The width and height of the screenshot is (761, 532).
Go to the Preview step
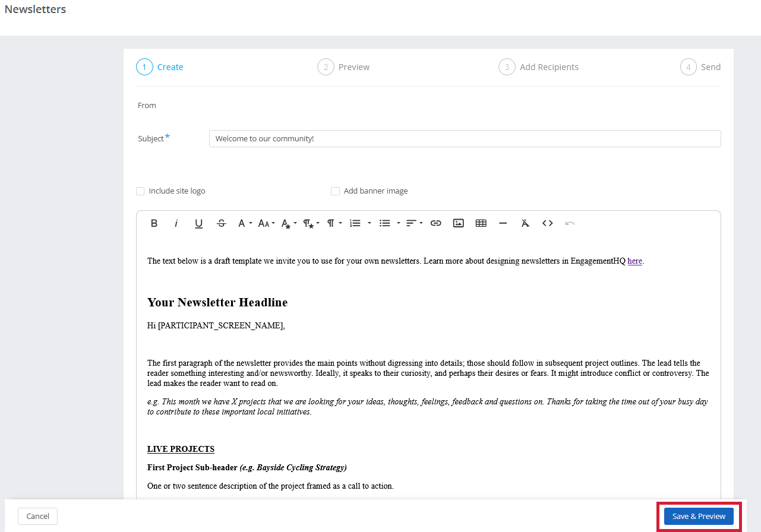344,67
